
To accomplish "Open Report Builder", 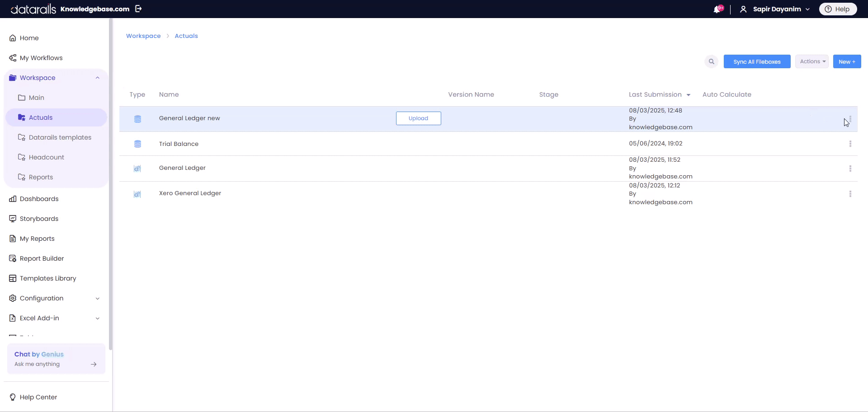I will pyautogui.click(x=42, y=258).
